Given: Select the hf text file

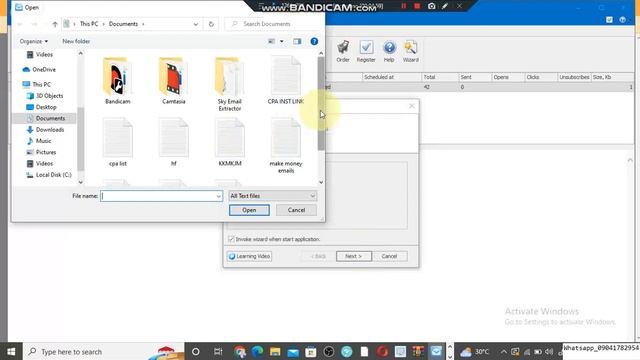Looking at the screenshot, I should tap(173, 142).
